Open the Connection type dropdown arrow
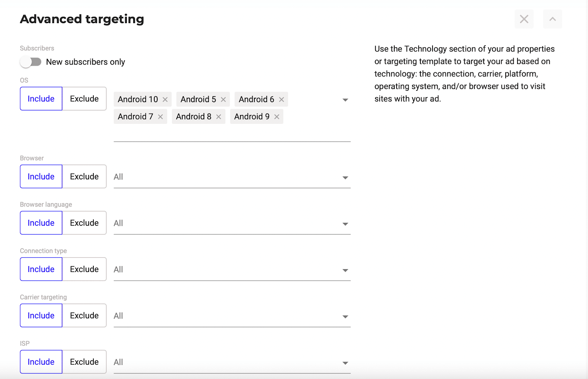The image size is (588, 379). pos(345,271)
